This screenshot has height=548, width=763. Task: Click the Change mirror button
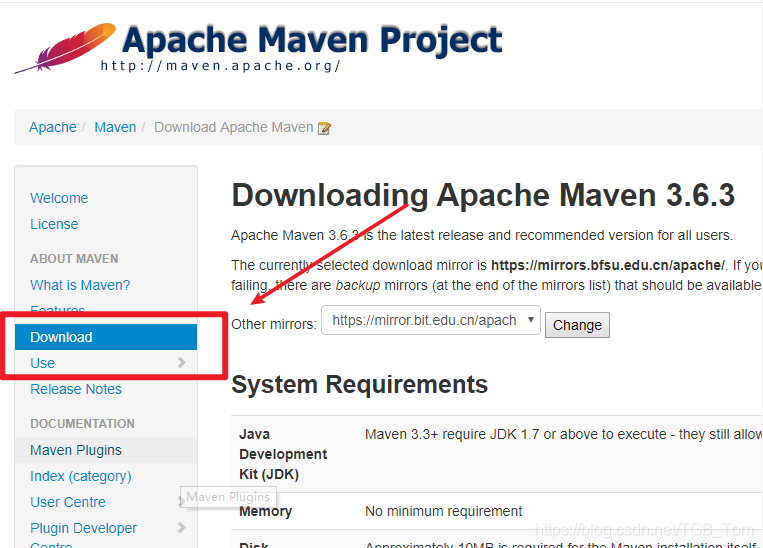[x=577, y=325]
